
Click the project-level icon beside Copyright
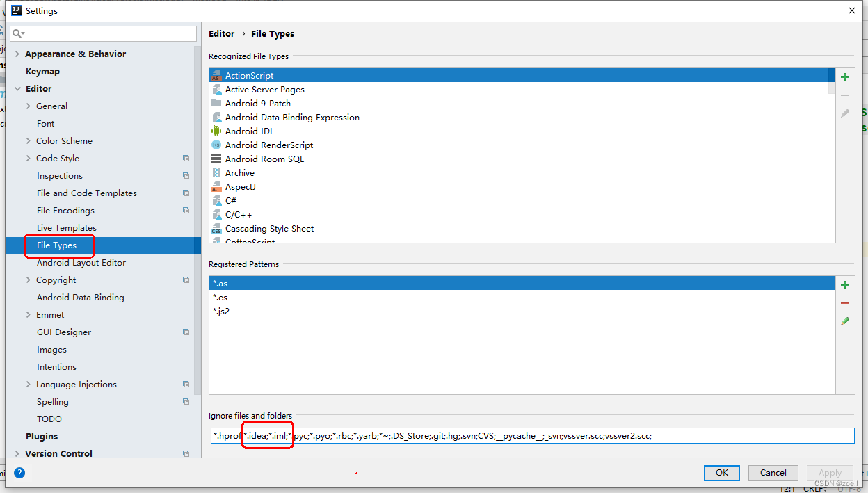(x=186, y=280)
